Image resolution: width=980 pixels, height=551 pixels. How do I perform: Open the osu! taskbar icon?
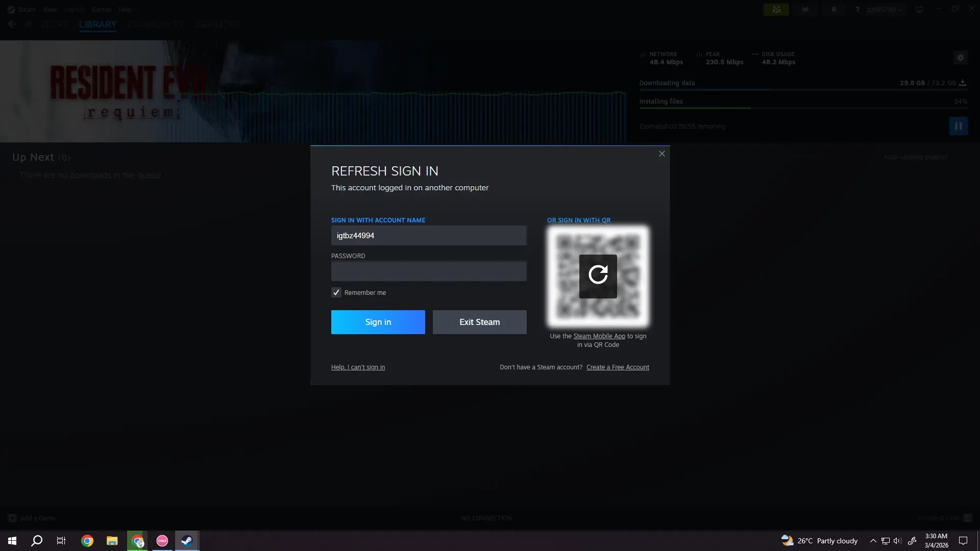(162, 541)
